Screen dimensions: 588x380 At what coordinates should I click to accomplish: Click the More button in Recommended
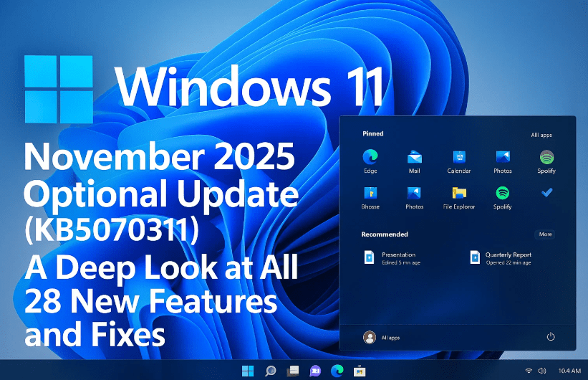(x=545, y=234)
